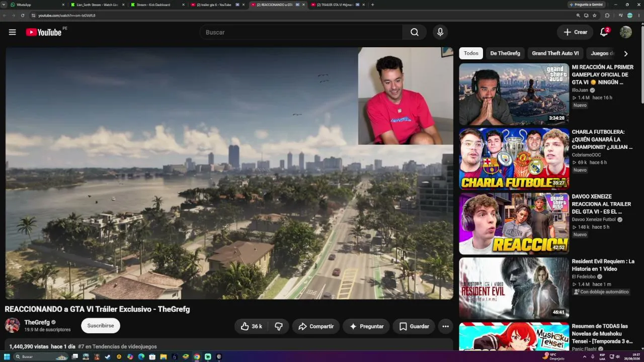Open Steam from the taskbar
Viewport: 644px width, 362px height.
coord(108,356)
